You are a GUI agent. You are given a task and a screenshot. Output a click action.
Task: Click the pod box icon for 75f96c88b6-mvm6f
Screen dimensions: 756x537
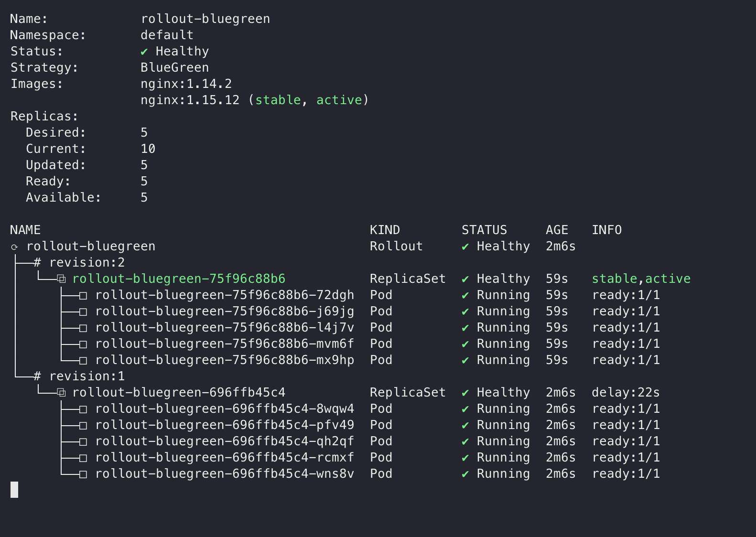[83, 344]
